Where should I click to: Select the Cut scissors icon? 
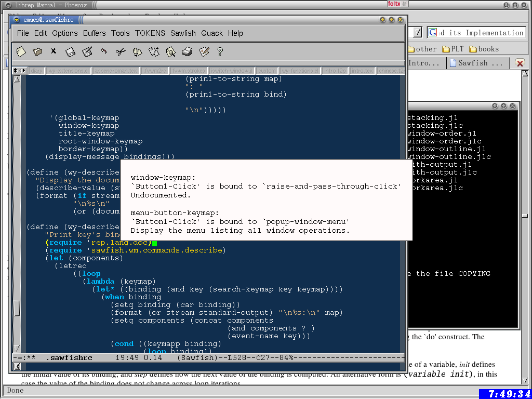click(121, 51)
